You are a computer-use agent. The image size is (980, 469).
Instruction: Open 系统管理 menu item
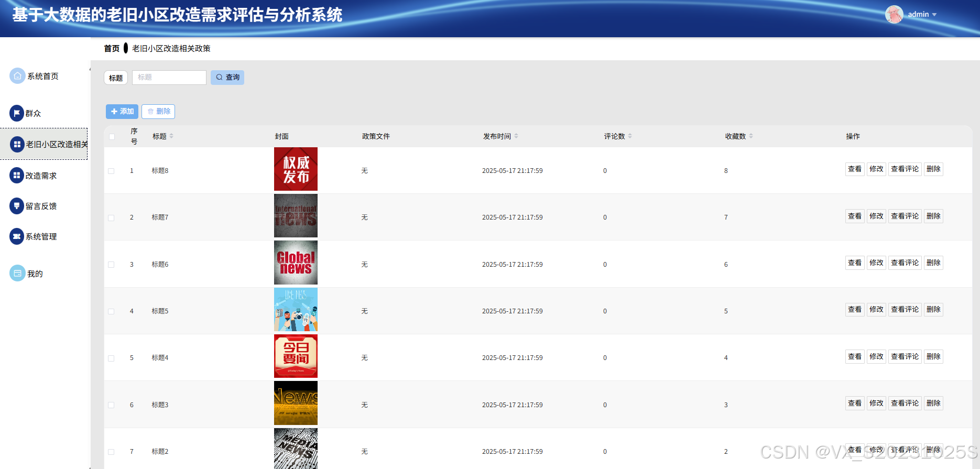(x=45, y=236)
